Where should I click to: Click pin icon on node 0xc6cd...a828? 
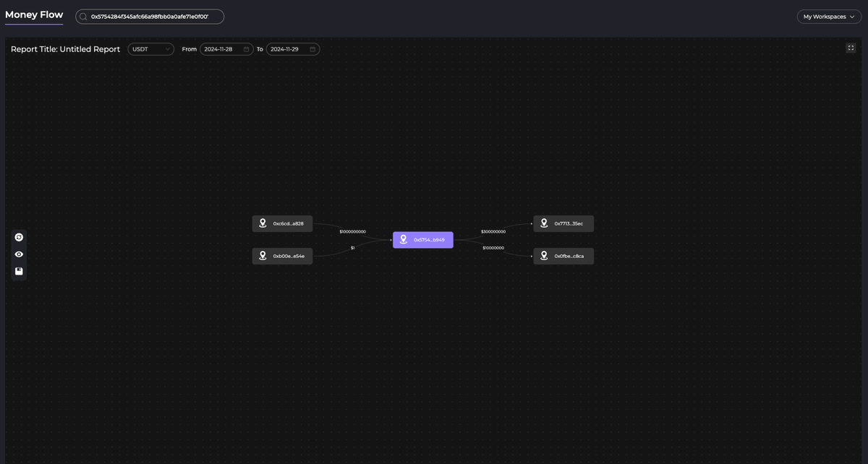[263, 223]
